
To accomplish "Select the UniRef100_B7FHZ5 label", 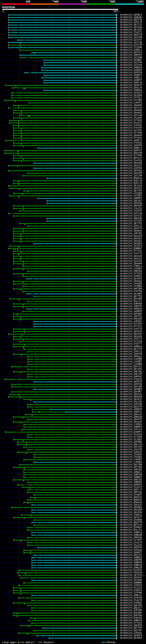I will coord(131,610).
